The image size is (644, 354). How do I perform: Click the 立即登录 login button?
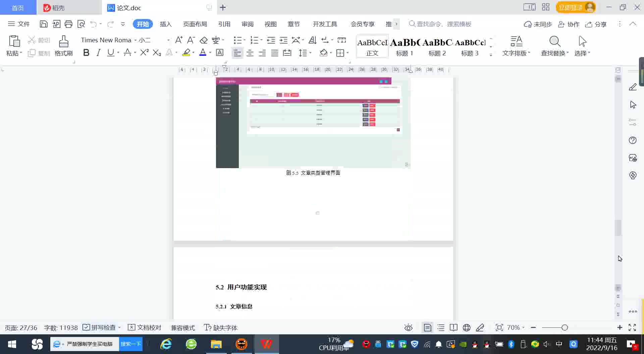(576, 7)
